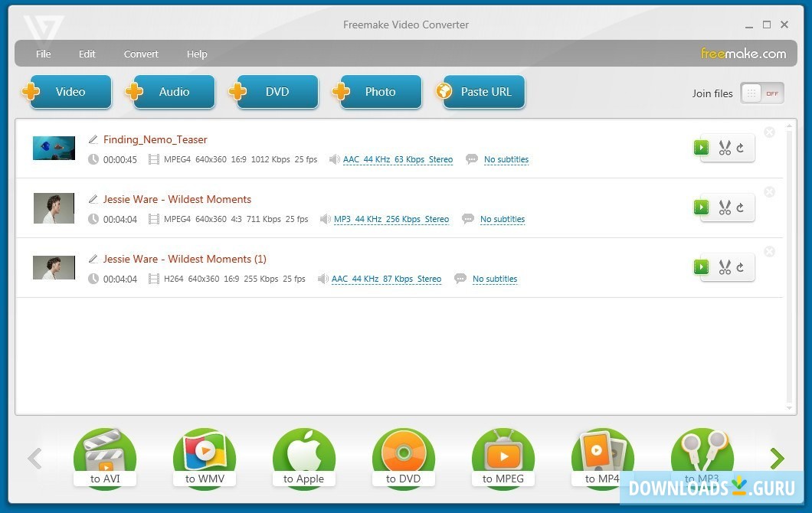Open the File menu
Viewport: 812px width, 513px height.
(x=43, y=54)
